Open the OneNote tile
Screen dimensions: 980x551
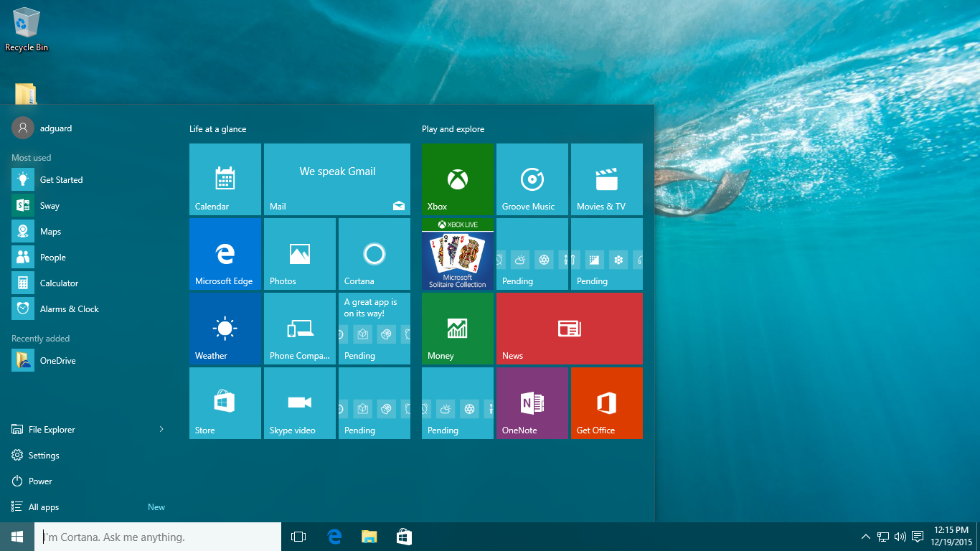[532, 403]
